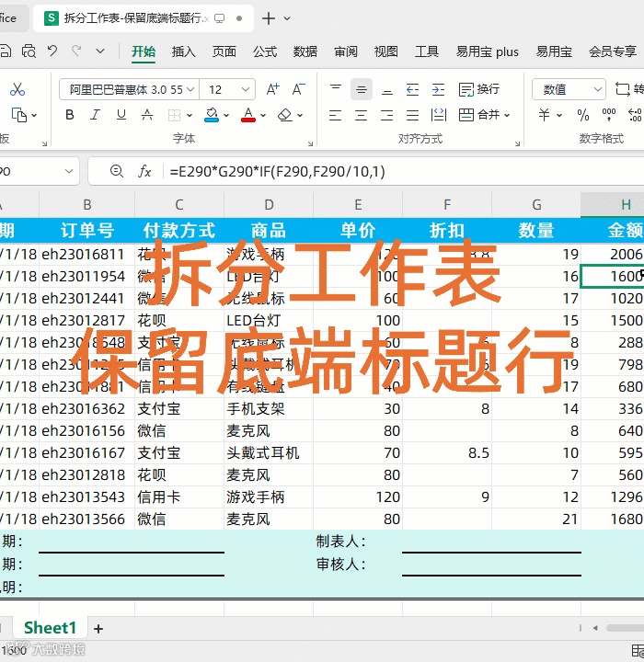Open the 数值 number format dropdown

click(569, 89)
